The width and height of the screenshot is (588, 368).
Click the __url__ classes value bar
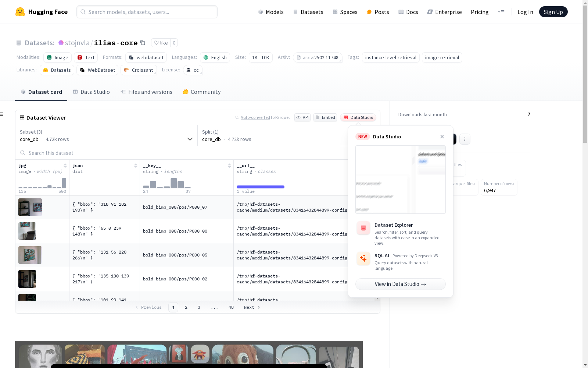[261, 187]
